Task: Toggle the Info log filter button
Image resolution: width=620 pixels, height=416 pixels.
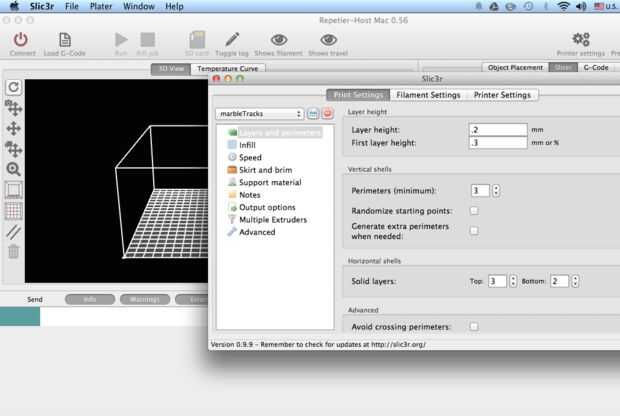Action: tap(90, 299)
